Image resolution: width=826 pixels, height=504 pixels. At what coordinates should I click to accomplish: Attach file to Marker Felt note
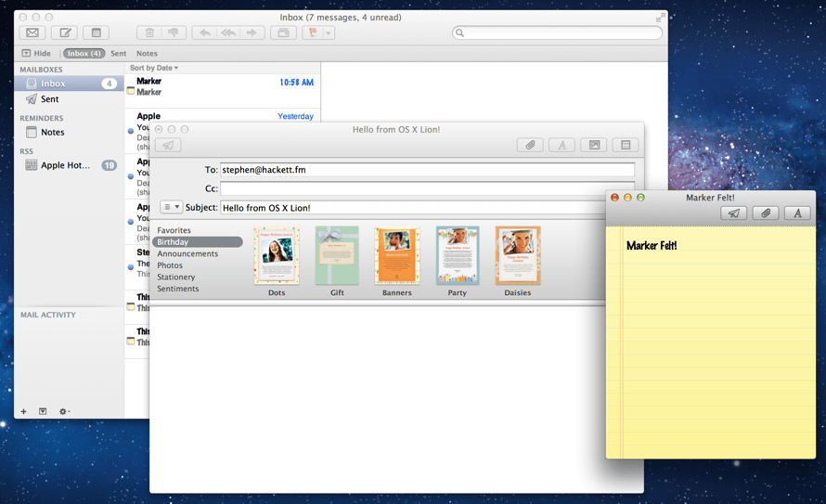766,213
